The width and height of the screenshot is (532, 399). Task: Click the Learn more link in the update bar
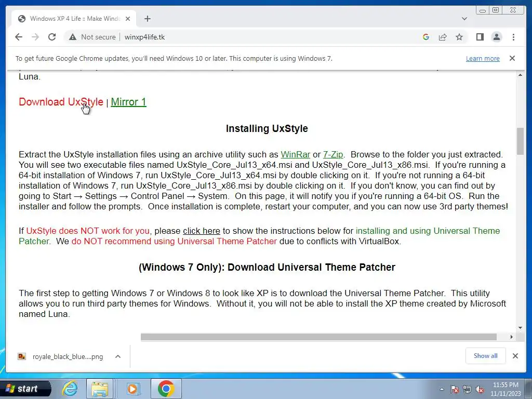[x=483, y=58]
